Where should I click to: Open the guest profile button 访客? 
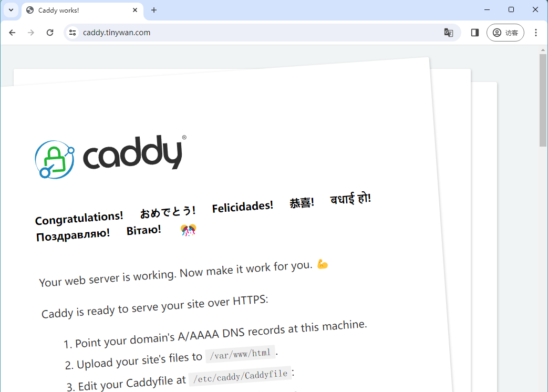coord(505,33)
